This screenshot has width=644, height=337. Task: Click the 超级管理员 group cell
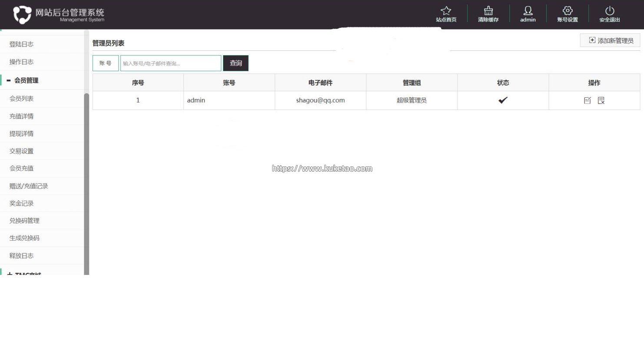(x=412, y=100)
